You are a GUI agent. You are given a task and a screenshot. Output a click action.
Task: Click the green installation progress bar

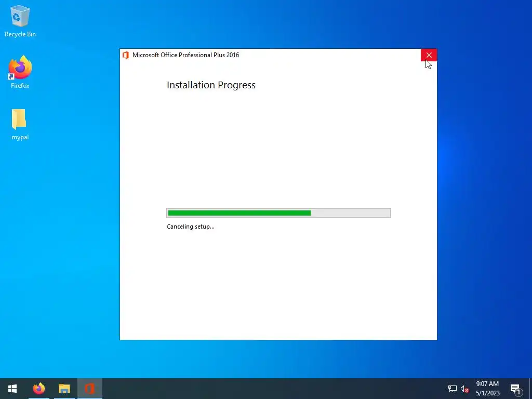pos(278,213)
